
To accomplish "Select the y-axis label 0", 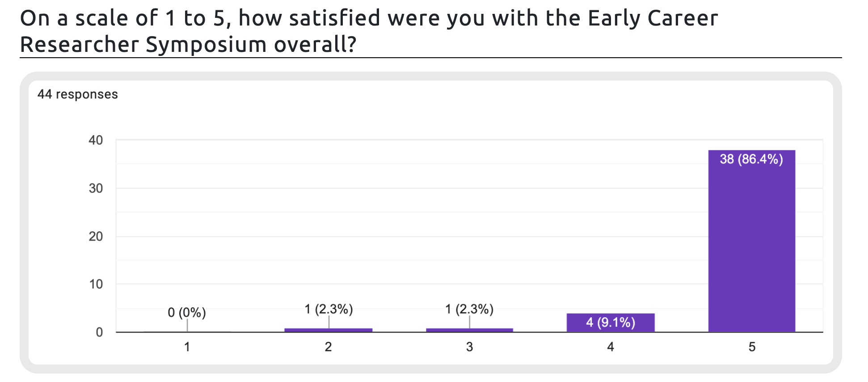I will click(99, 332).
